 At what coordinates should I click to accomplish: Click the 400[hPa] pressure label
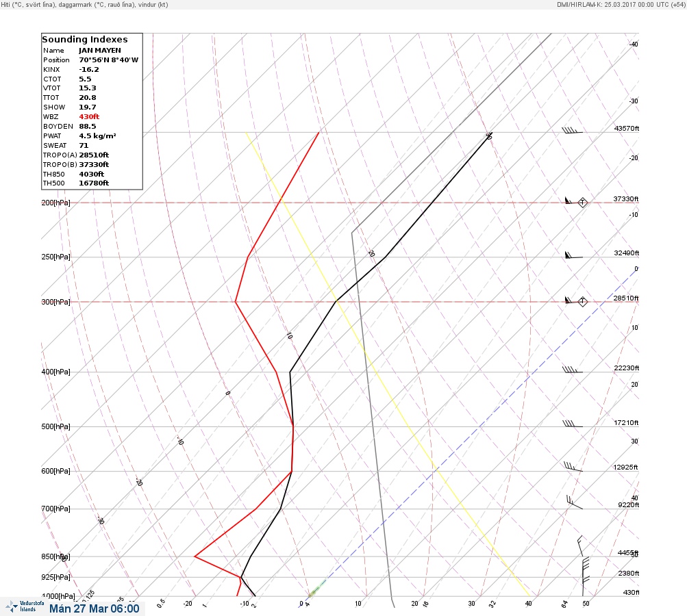pos(55,372)
